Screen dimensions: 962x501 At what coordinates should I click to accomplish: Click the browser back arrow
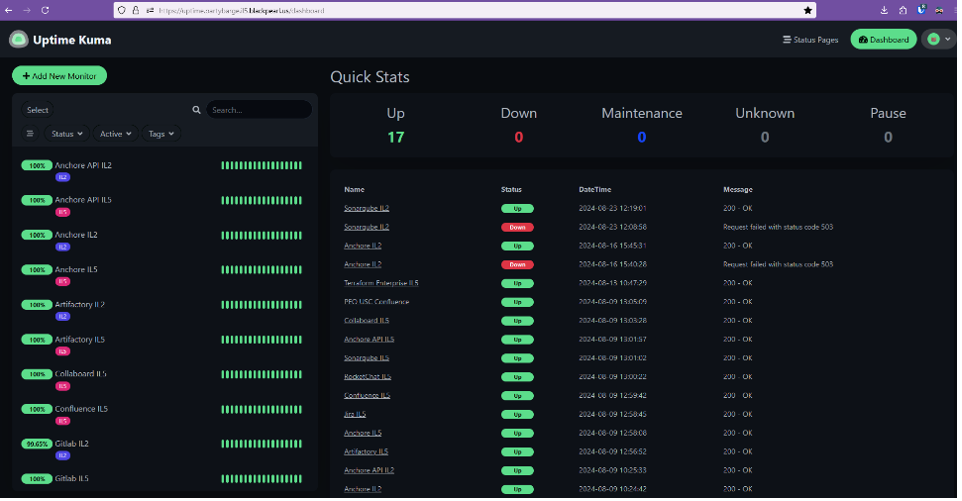(x=9, y=10)
